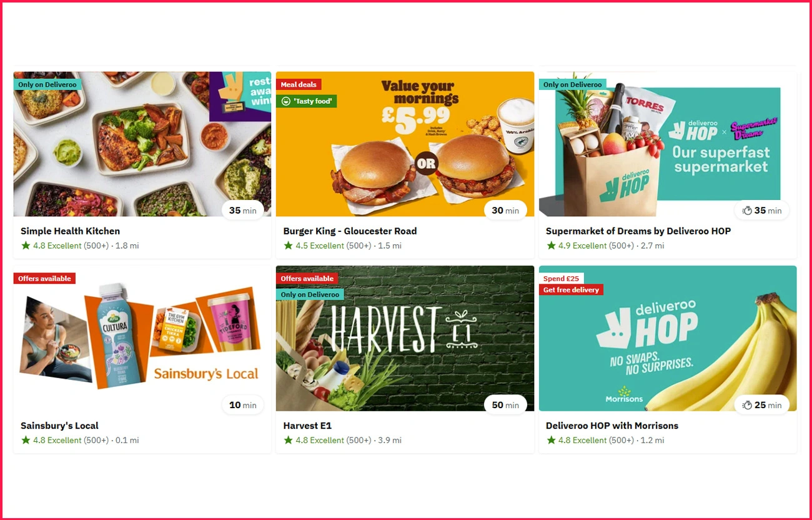The width and height of the screenshot is (812, 520).
Task: Click the star icon beside Harvest E1 rating
Action: 288,440
